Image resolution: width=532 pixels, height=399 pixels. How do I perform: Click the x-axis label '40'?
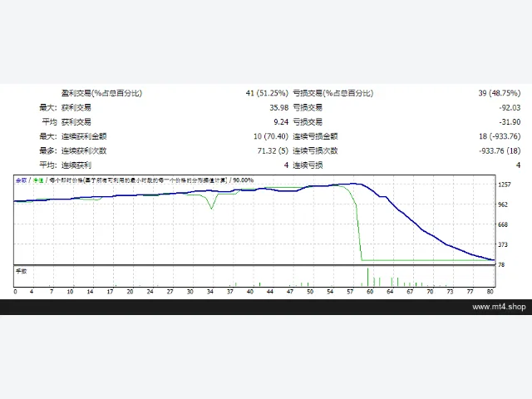click(x=250, y=292)
